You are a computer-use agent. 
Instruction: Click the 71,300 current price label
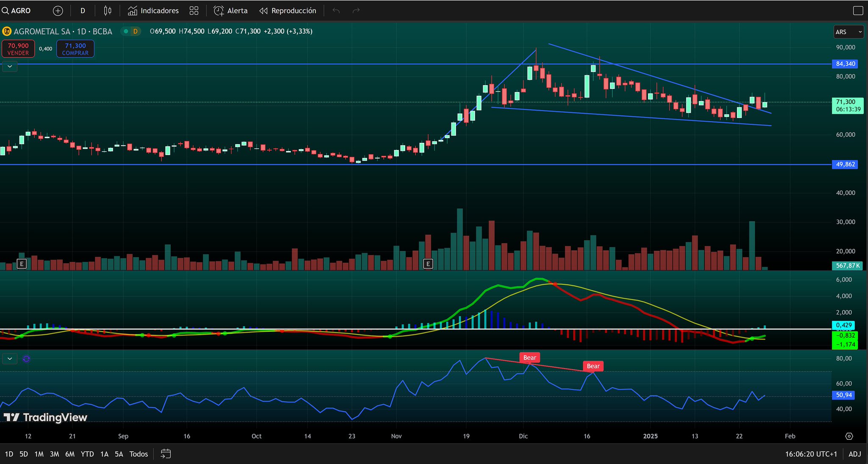pos(847,106)
